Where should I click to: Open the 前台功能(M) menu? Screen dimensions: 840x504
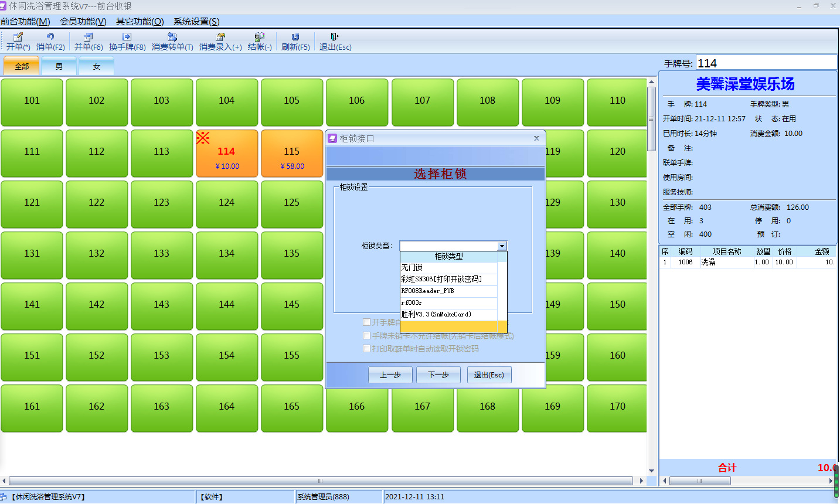click(26, 22)
